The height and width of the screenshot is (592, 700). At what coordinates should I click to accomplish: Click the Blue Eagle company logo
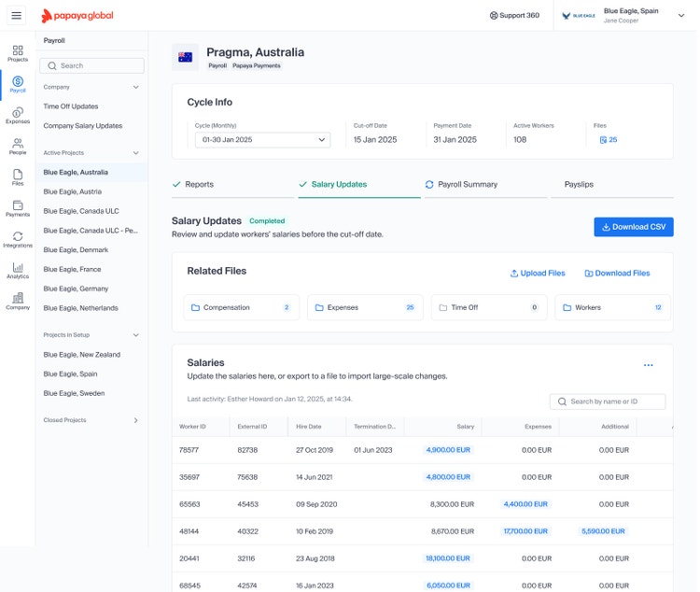[579, 16]
